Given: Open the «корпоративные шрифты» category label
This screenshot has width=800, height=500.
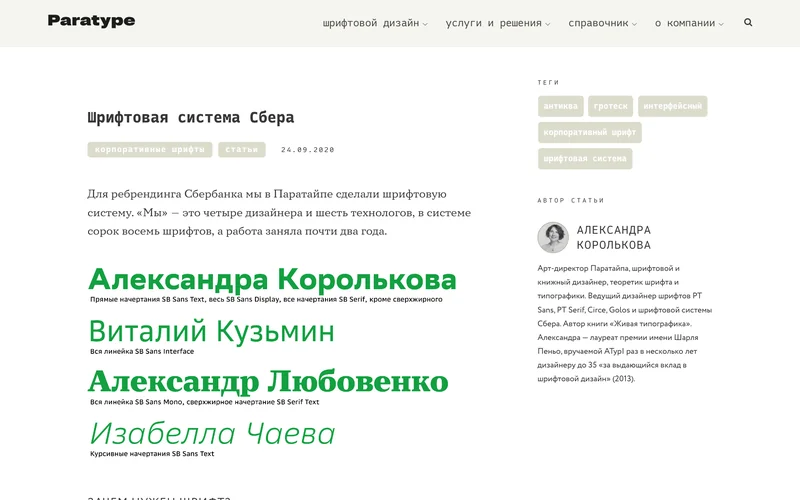Looking at the screenshot, I should point(150,149).
